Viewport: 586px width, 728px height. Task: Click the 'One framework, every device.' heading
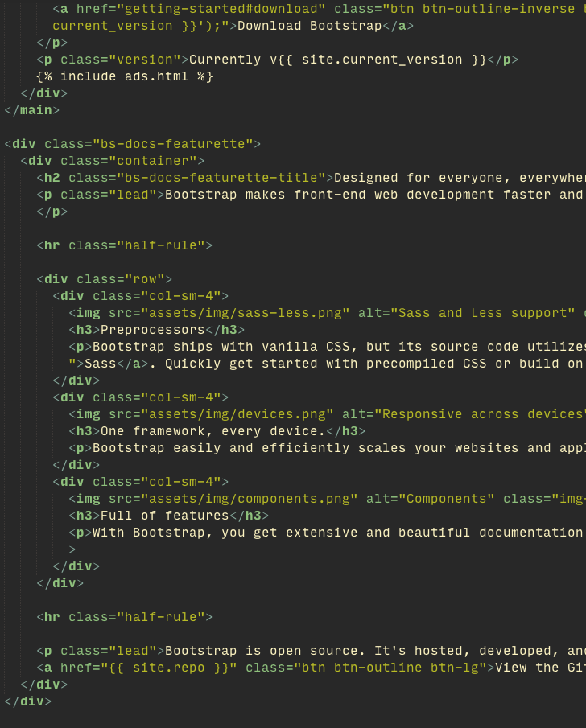point(213,431)
